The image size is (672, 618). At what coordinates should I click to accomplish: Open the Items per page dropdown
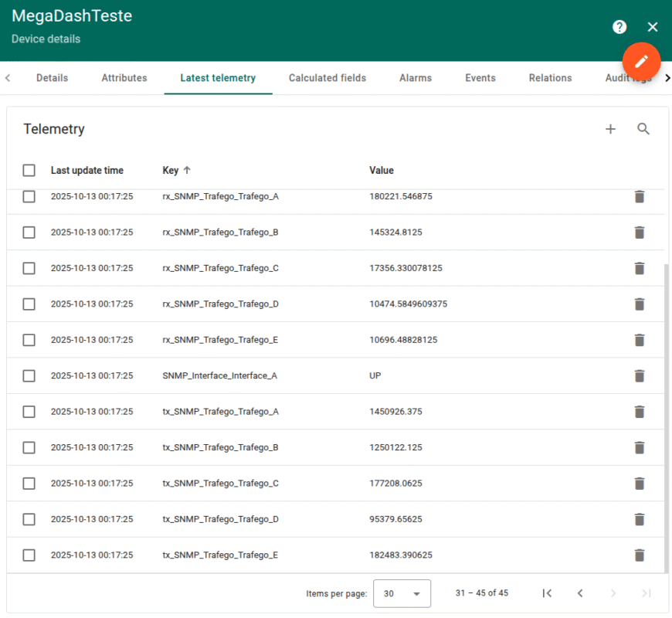[402, 593]
